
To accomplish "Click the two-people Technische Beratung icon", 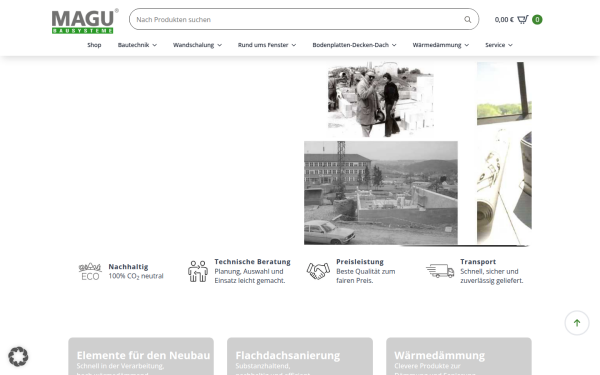I will 198,271.
